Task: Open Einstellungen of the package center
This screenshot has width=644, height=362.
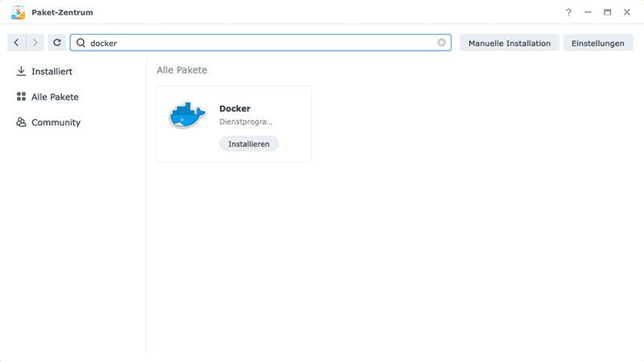Action: 597,43
